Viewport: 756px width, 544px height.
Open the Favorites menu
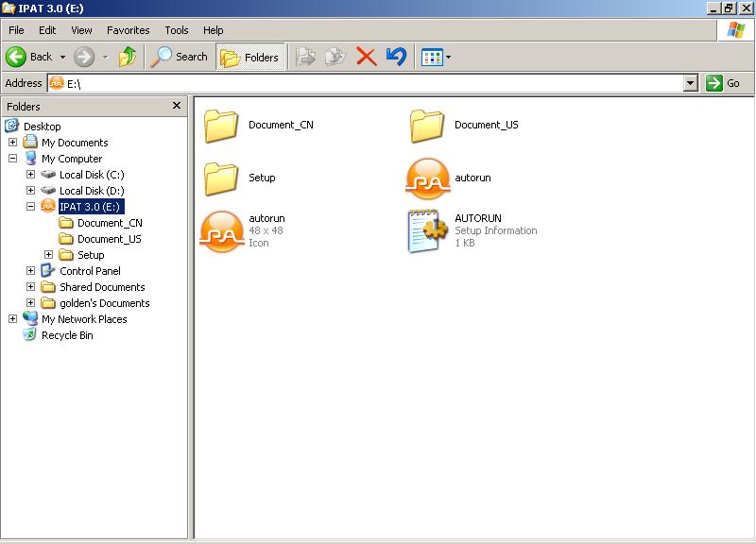(x=128, y=30)
